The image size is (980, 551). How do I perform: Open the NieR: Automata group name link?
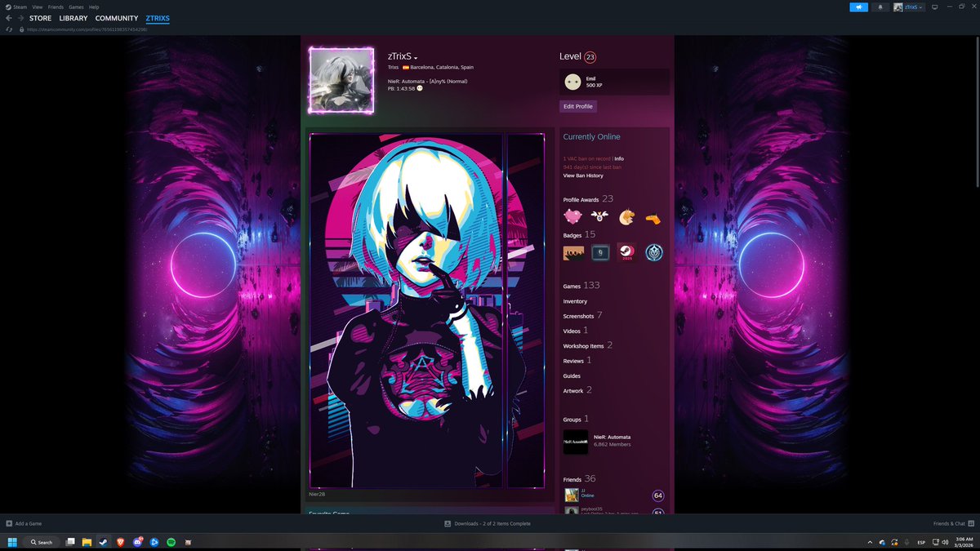(x=612, y=437)
